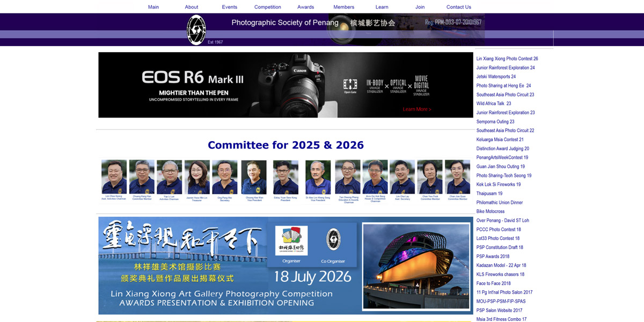Open Kadazan Model - 22 Apr 18 link
Screen dimensions: 644x322
tap(501, 266)
